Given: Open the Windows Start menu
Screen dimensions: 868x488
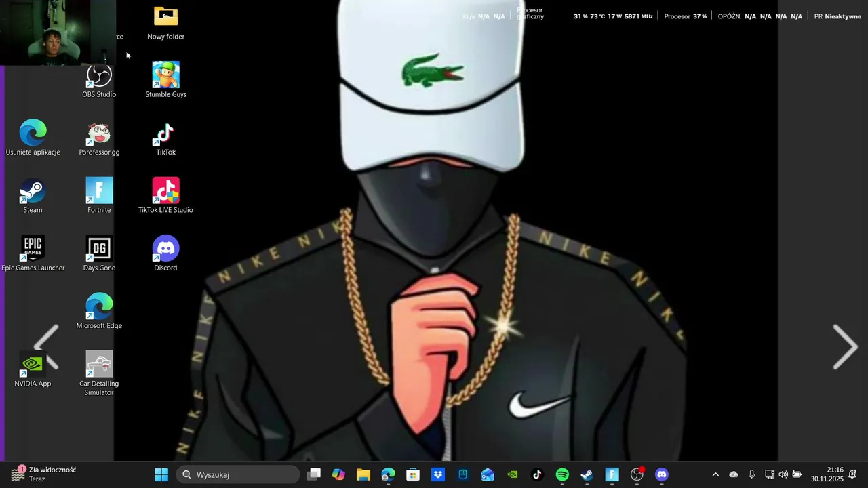Looking at the screenshot, I should click(161, 474).
